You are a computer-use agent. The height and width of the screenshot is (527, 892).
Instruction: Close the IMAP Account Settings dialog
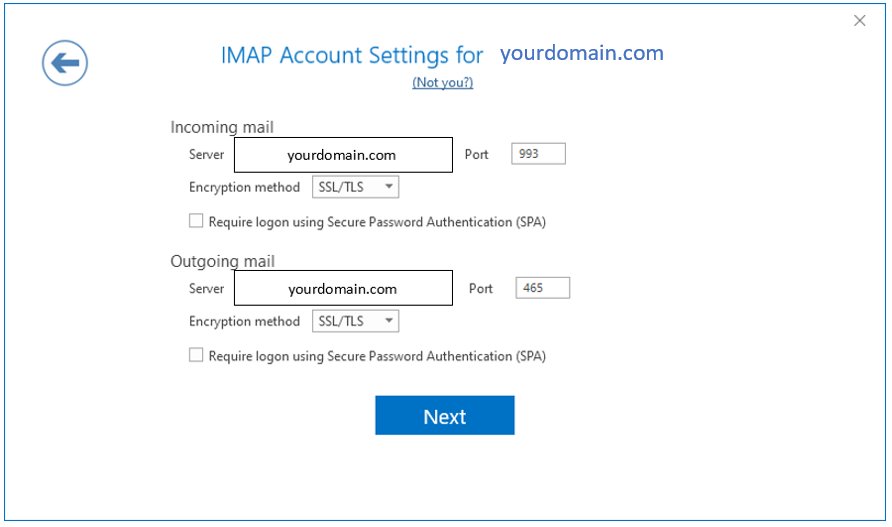(x=860, y=20)
